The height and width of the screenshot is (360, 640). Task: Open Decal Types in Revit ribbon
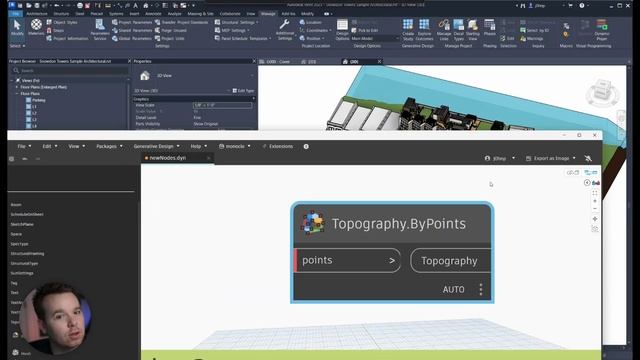(x=459, y=30)
